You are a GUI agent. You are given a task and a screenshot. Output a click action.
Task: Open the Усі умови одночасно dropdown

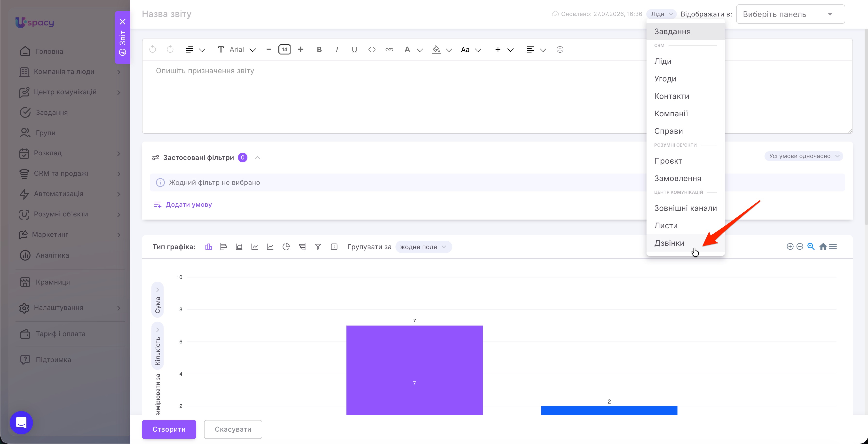pyautogui.click(x=804, y=156)
